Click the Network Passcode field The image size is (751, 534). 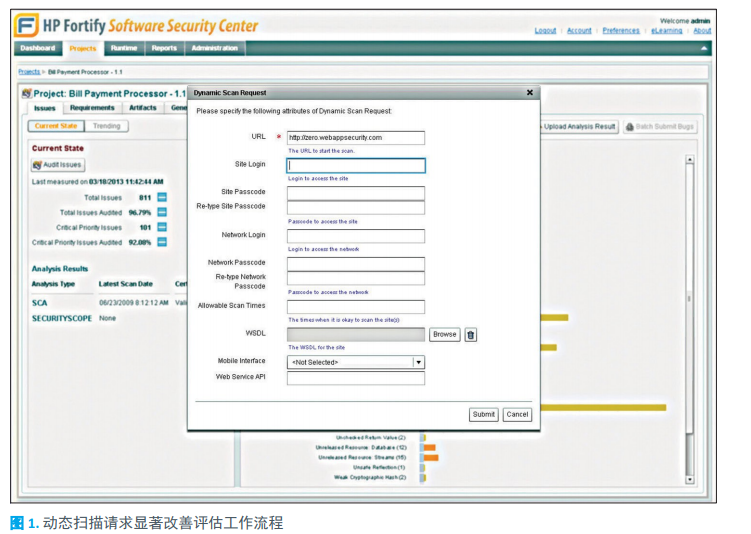tap(355, 264)
